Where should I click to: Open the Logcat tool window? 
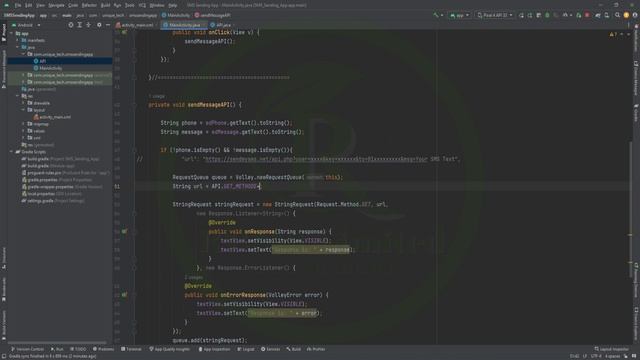coord(246,349)
